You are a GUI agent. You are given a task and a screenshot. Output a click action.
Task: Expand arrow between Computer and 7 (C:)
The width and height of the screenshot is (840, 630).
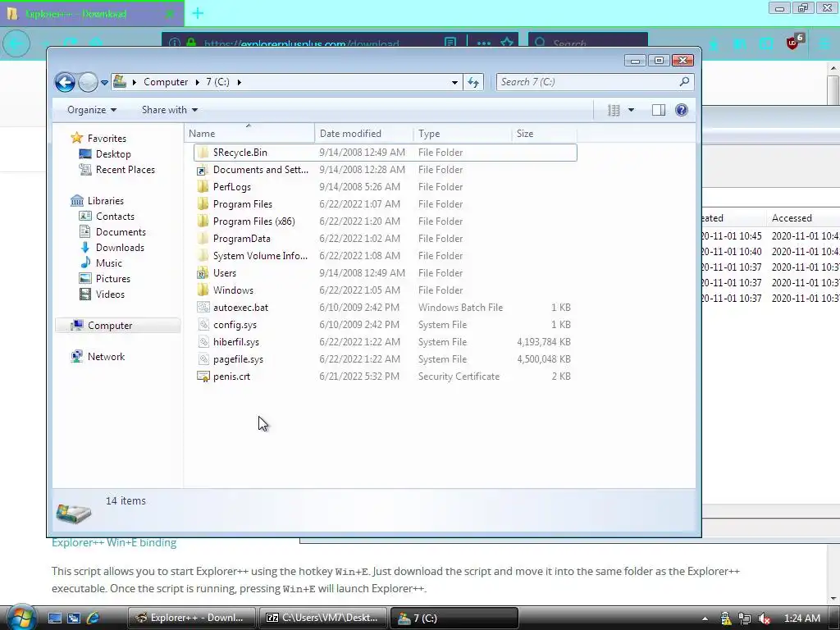pos(197,82)
